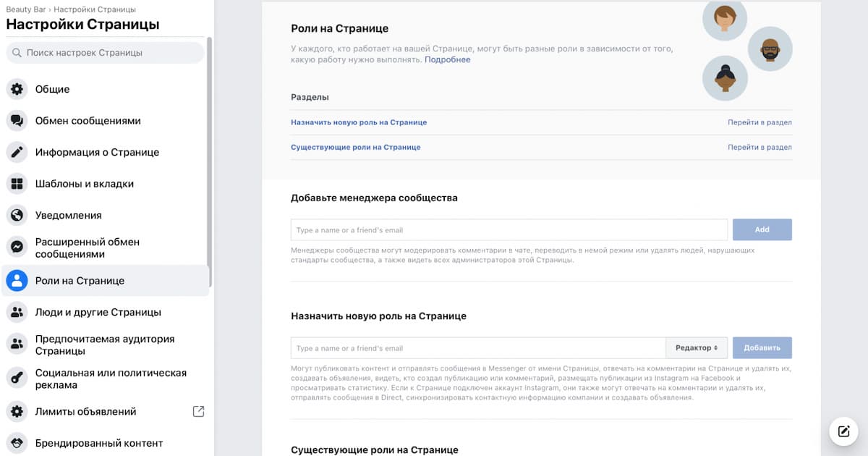Screen dimensions: 868x456
Task: Click the key icon for Социальная или политическая реклама
Action: click(x=17, y=379)
